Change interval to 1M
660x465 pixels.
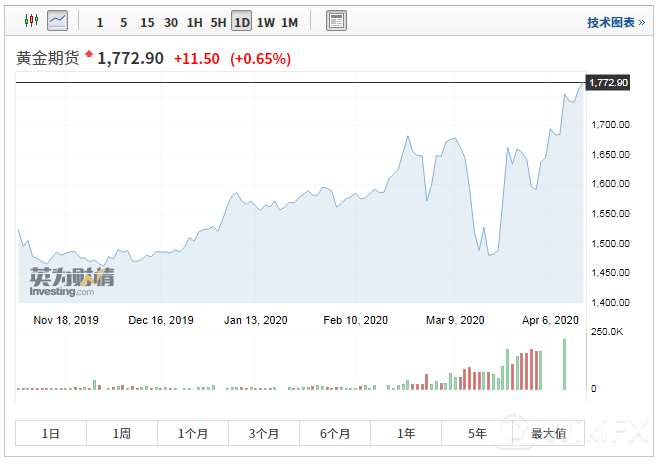click(x=289, y=22)
